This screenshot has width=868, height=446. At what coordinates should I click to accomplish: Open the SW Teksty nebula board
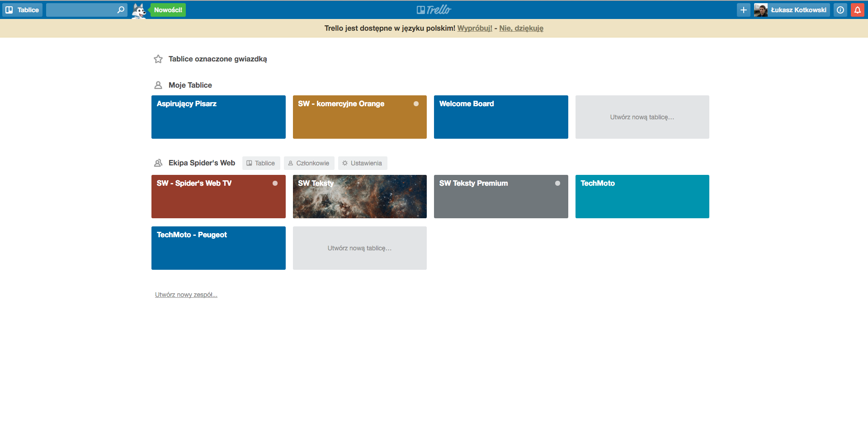360,197
